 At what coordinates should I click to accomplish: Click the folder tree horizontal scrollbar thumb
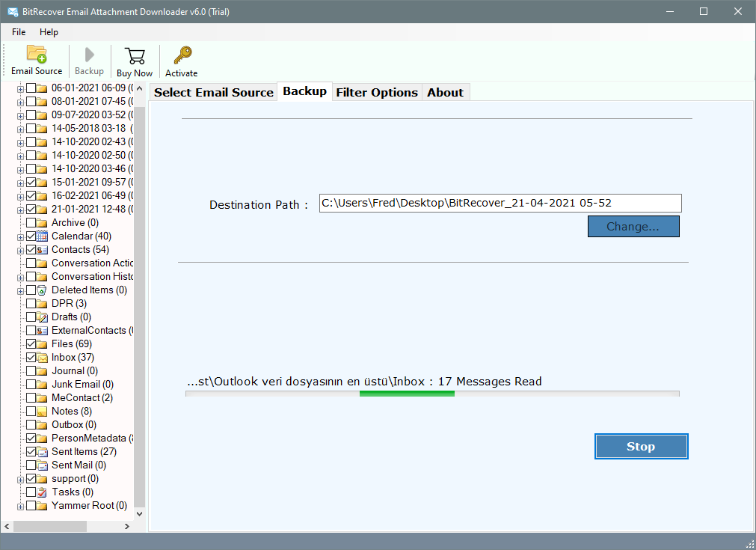point(50,526)
